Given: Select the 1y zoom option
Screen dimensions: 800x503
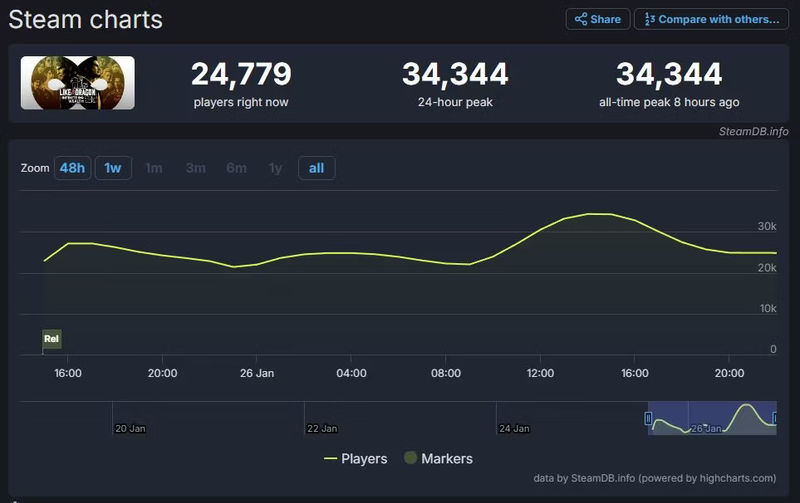Looking at the screenshot, I should [276, 168].
